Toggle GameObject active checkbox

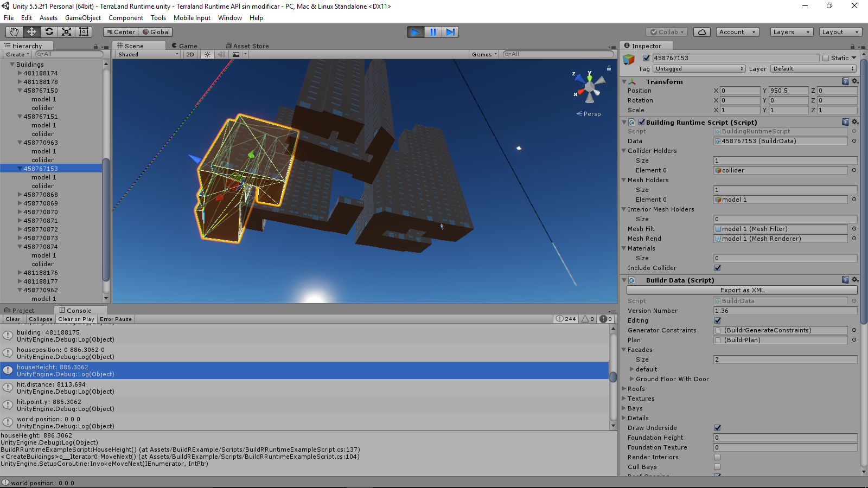pyautogui.click(x=646, y=58)
